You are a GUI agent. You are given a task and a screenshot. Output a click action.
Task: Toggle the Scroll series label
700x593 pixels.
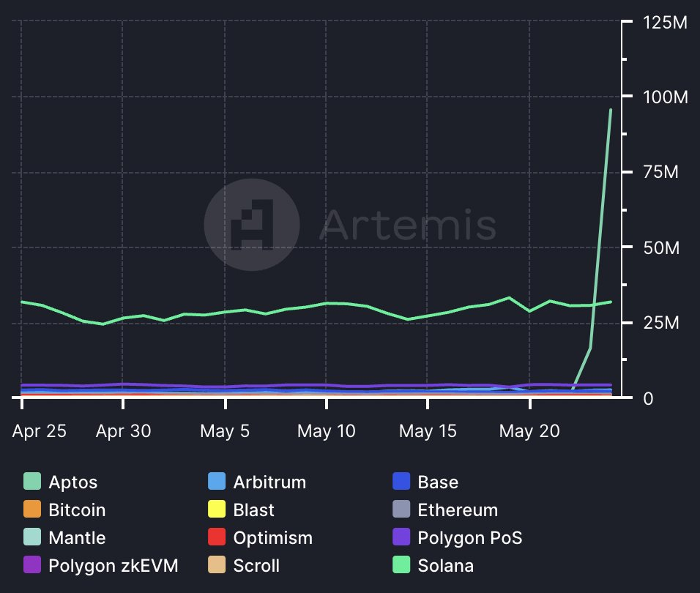[256, 566]
